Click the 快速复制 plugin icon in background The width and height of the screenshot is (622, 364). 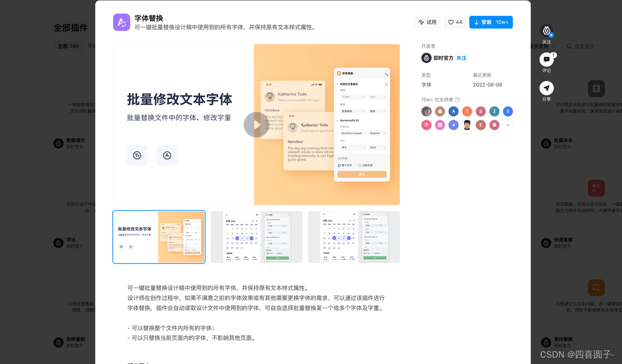coord(546,243)
